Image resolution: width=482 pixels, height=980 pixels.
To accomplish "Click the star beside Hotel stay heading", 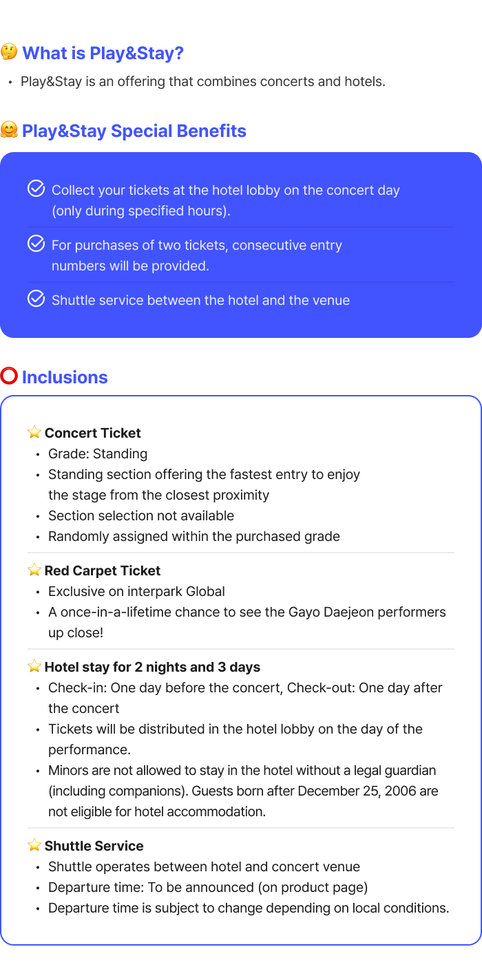I will click(34, 666).
